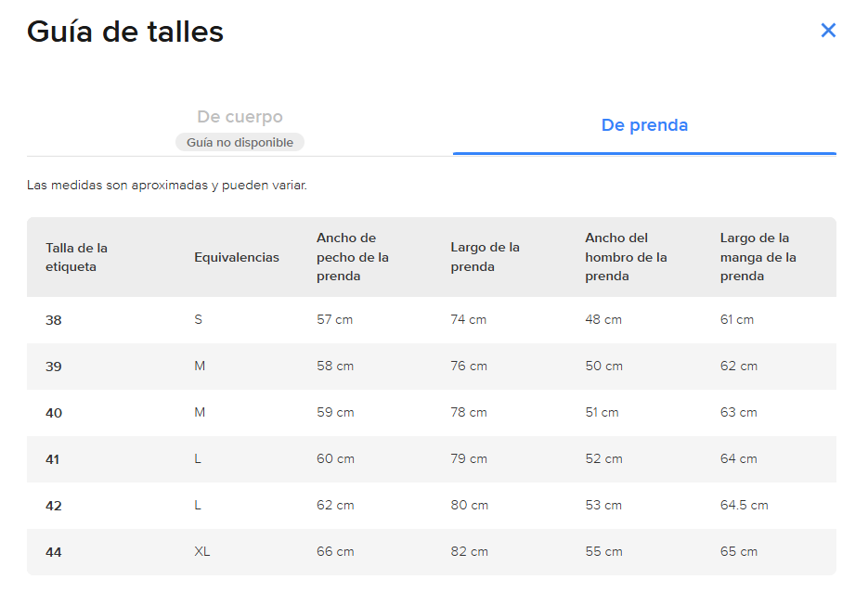Click the Ancho de pecho column header
The width and height of the screenshot is (868, 592).
click(x=353, y=257)
